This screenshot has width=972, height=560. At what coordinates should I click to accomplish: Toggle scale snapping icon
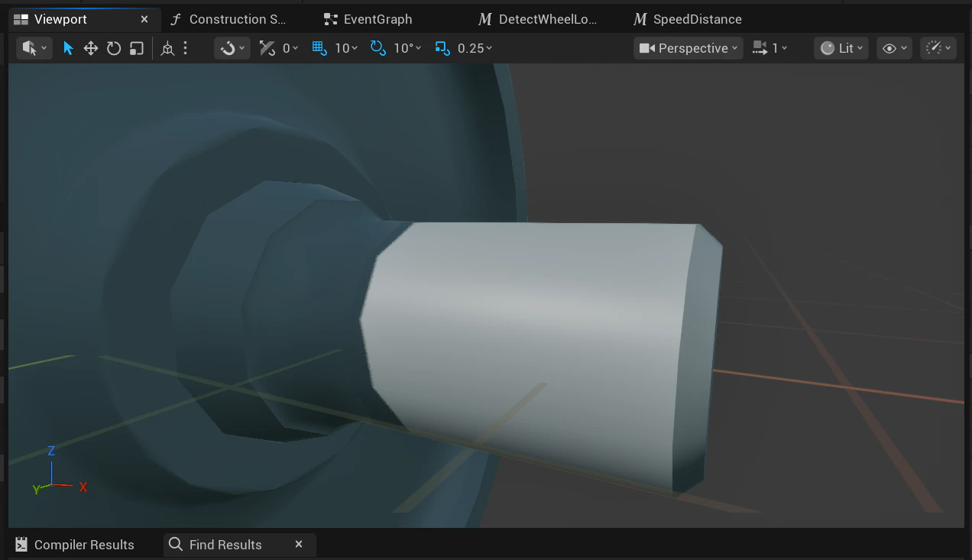click(442, 48)
